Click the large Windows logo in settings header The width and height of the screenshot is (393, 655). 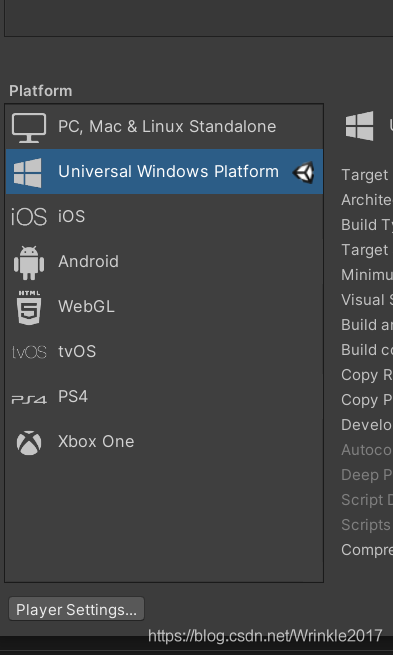[360, 125]
